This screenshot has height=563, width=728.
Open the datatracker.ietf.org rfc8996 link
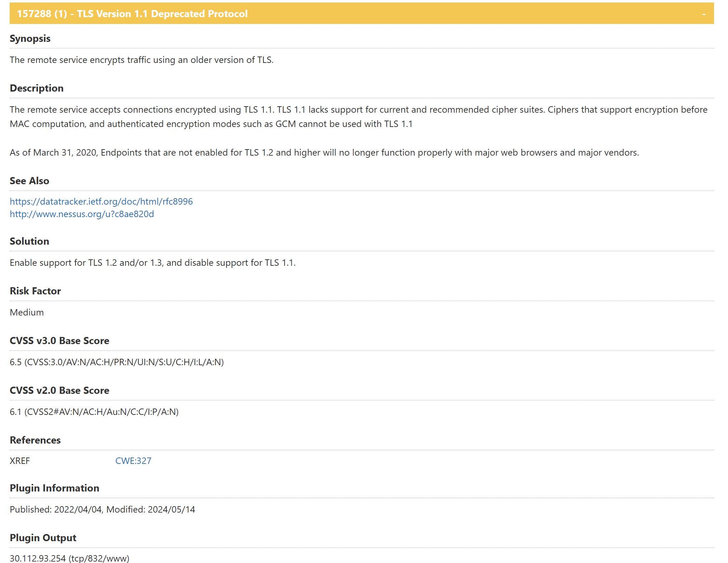click(101, 201)
